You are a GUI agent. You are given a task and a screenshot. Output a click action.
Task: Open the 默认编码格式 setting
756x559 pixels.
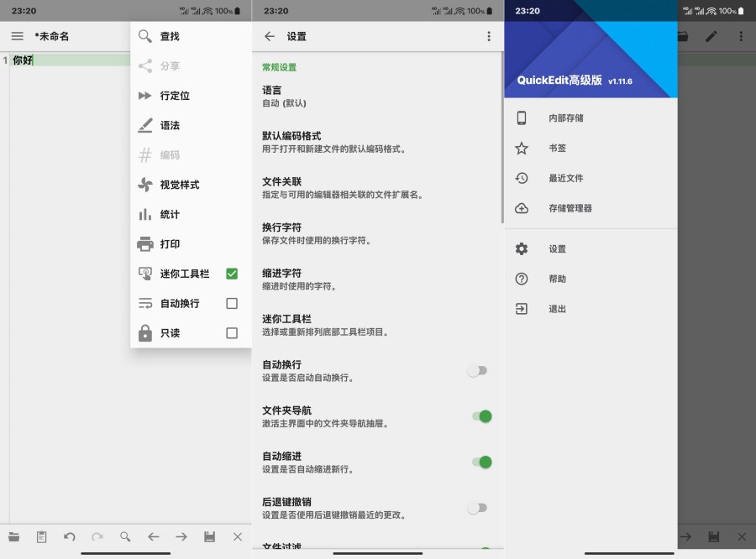[x=377, y=142]
